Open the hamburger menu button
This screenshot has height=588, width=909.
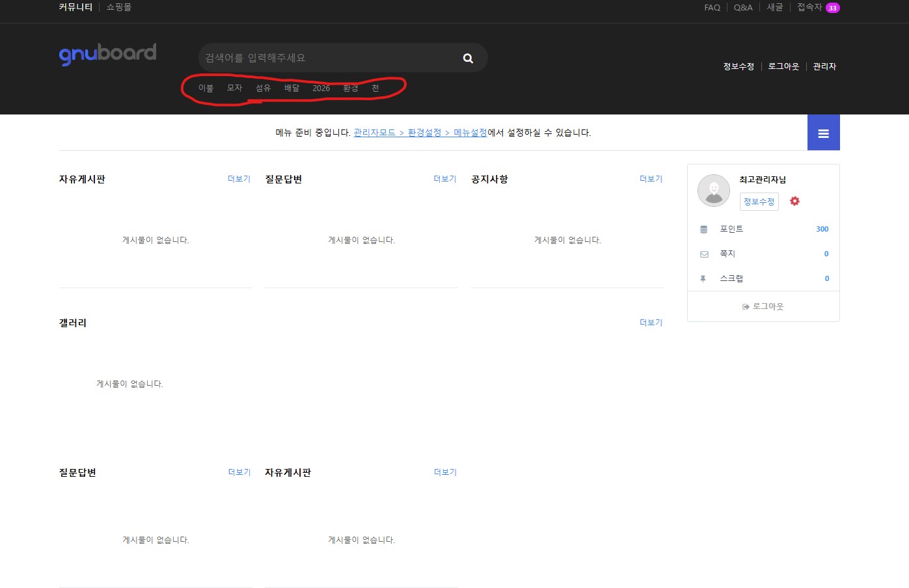pyautogui.click(x=823, y=133)
